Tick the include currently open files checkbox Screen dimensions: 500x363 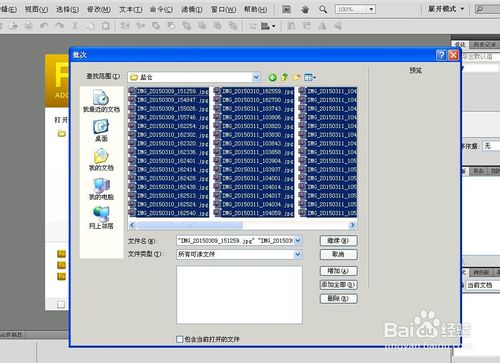click(x=179, y=339)
